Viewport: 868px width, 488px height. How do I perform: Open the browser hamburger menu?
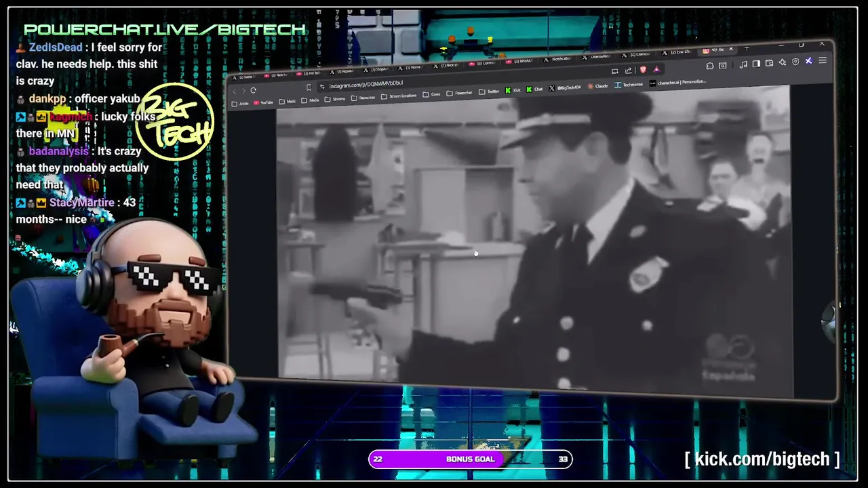coord(823,60)
